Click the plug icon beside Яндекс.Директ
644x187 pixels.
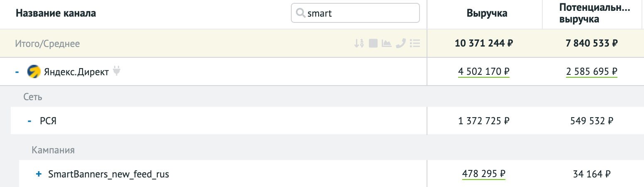tap(117, 72)
